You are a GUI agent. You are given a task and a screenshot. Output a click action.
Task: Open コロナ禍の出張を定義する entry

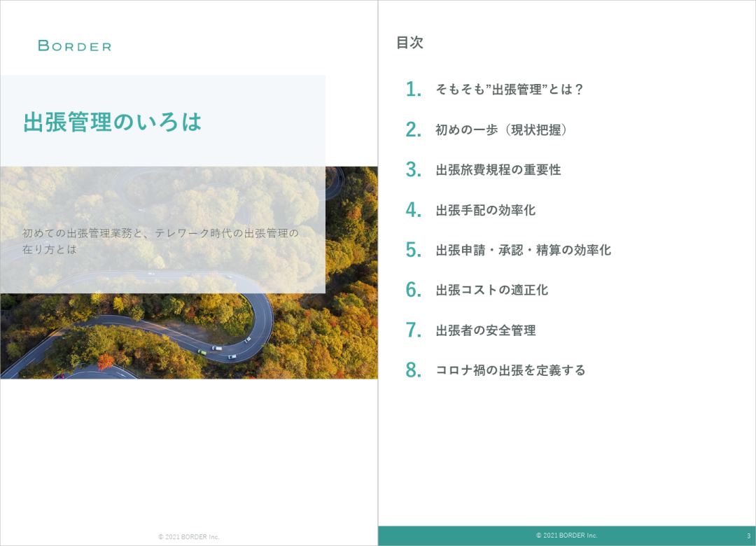click(510, 370)
